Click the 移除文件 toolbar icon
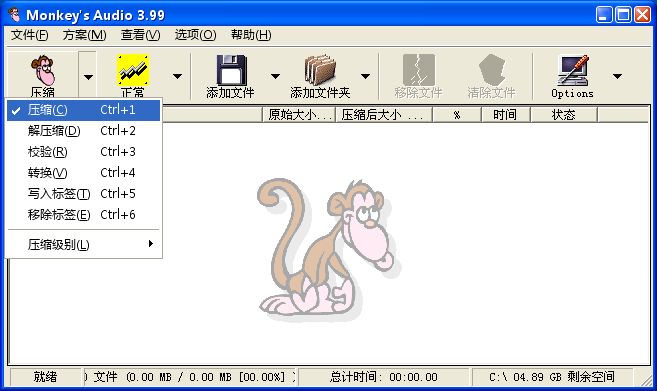Screen dimensions: 657x391 click(x=419, y=70)
